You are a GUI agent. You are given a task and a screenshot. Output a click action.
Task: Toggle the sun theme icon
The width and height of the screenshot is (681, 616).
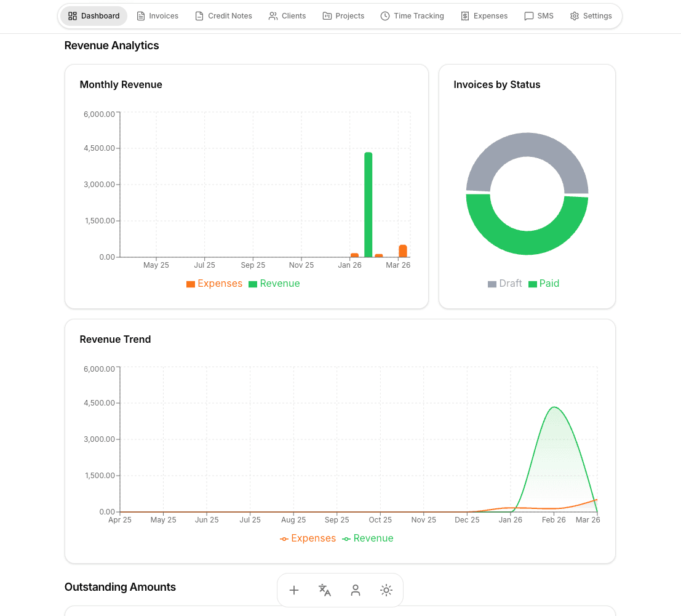[386, 590]
